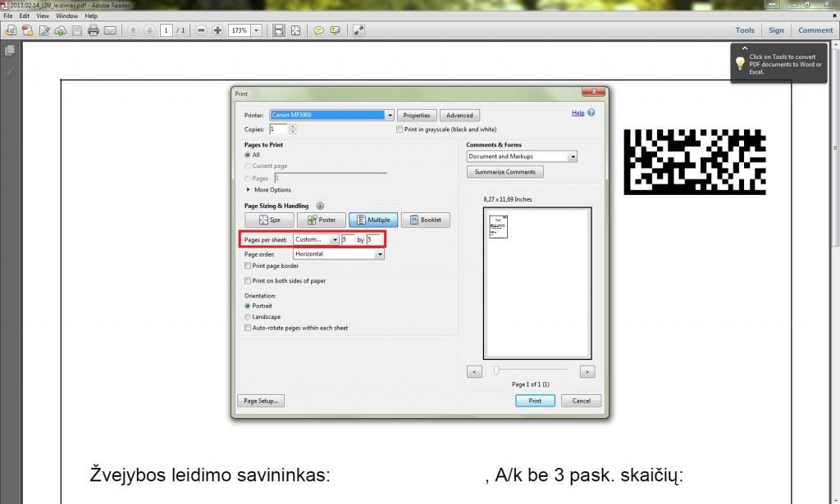The image size is (840, 504).
Task: Click the cloud upload toolbar icon
Action: pyautogui.click(x=61, y=30)
